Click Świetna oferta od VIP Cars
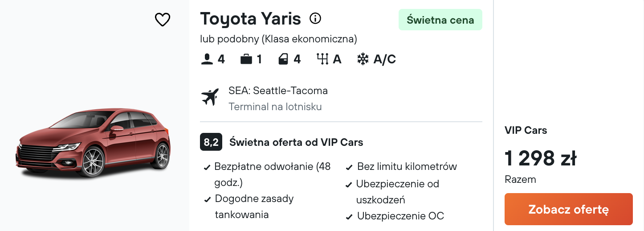This screenshot has height=231, width=644. click(x=296, y=143)
